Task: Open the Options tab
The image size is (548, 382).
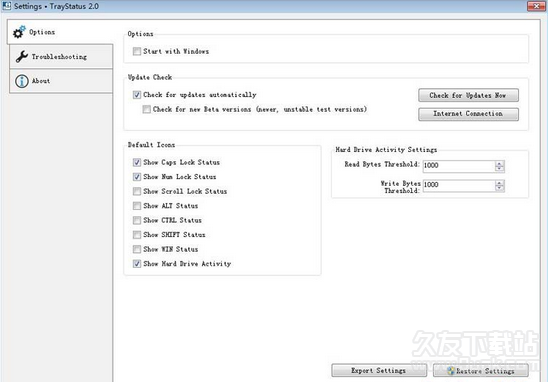Action: (60, 32)
